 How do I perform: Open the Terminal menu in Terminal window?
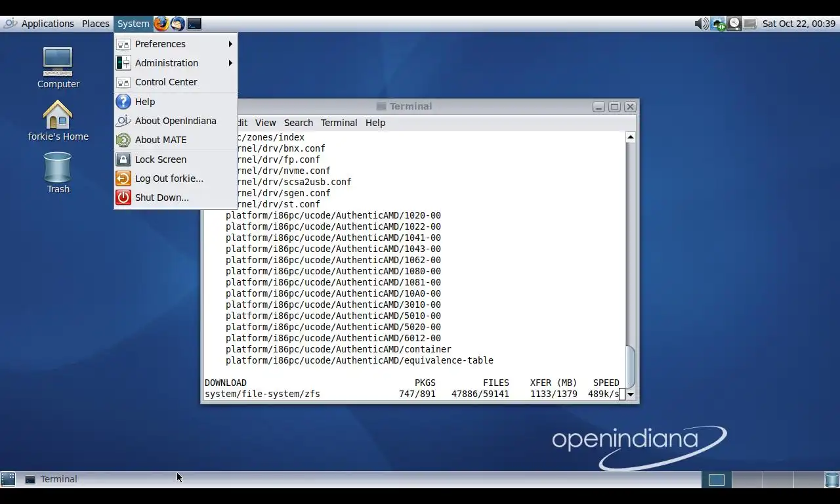point(339,123)
